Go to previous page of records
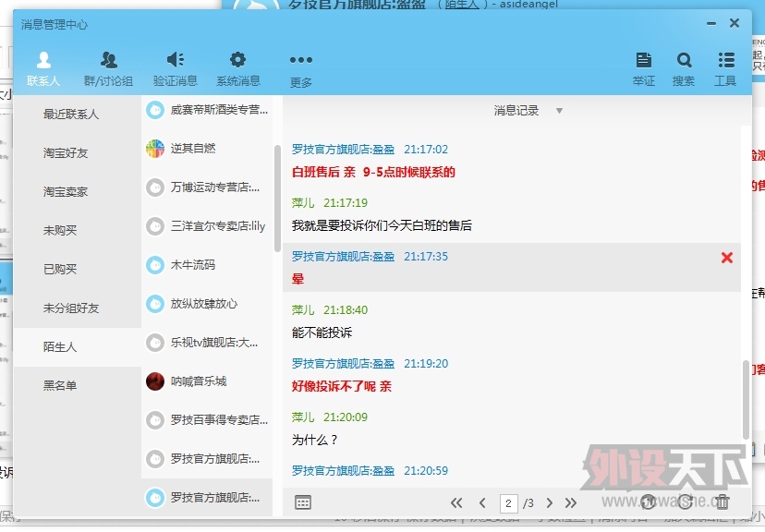765x532 pixels. pyautogui.click(x=482, y=502)
